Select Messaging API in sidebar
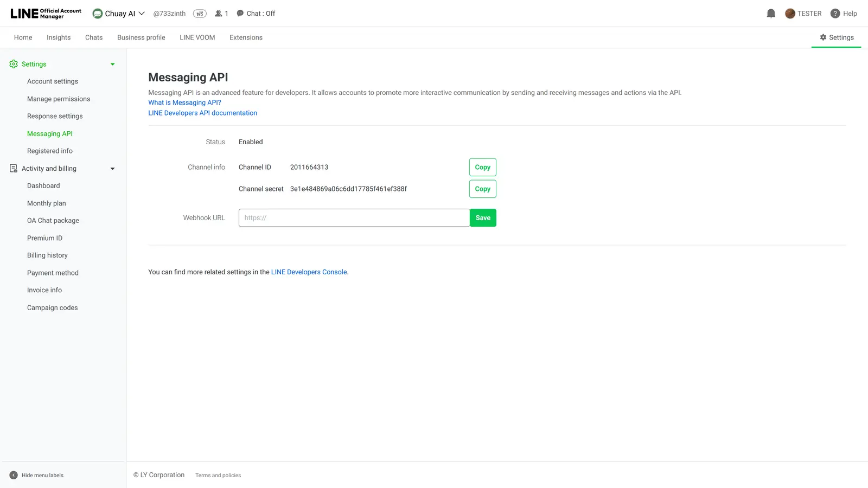The image size is (868, 488). pos(50,133)
